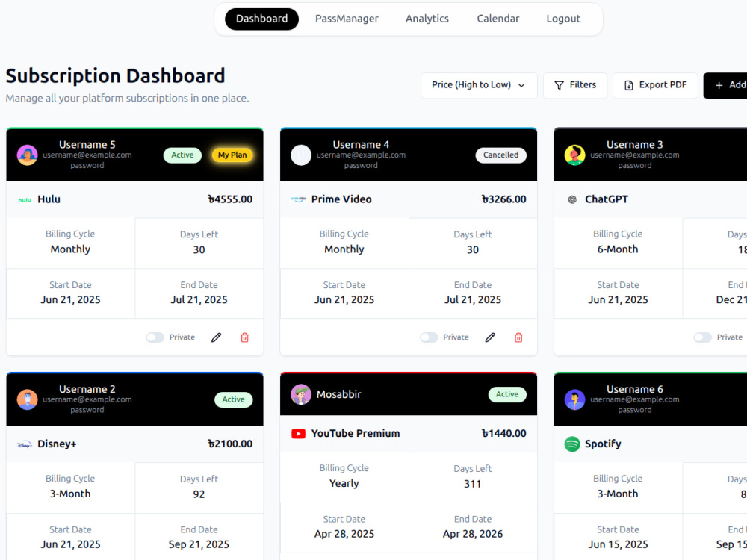The image size is (747, 560).
Task: Open the Filters button
Action: [x=575, y=85]
